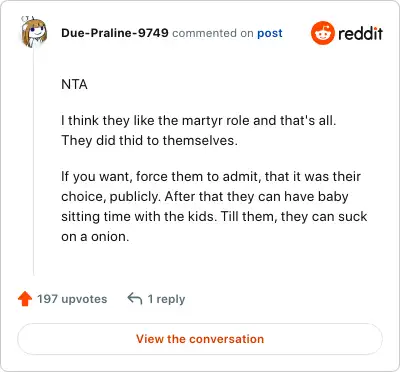Click the 'force them to admit' line

point(211,177)
